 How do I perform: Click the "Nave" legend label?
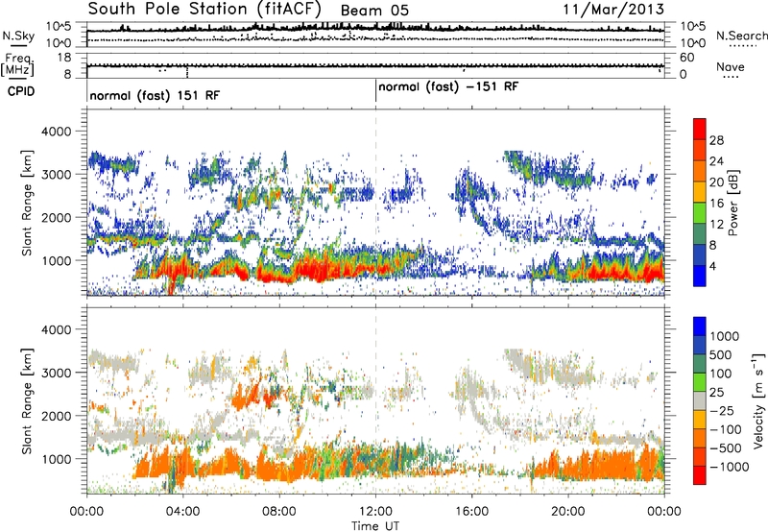coord(731,66)
